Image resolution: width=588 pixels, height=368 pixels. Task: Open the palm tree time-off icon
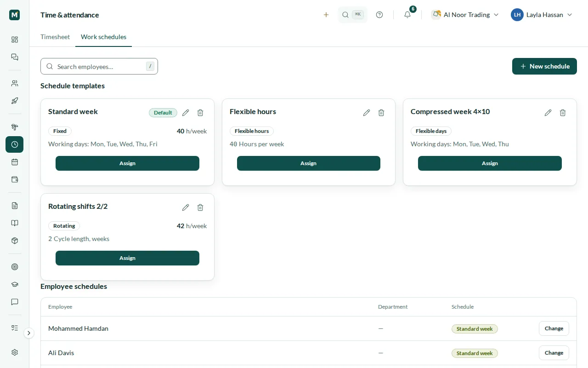click(x=15, y=127)
